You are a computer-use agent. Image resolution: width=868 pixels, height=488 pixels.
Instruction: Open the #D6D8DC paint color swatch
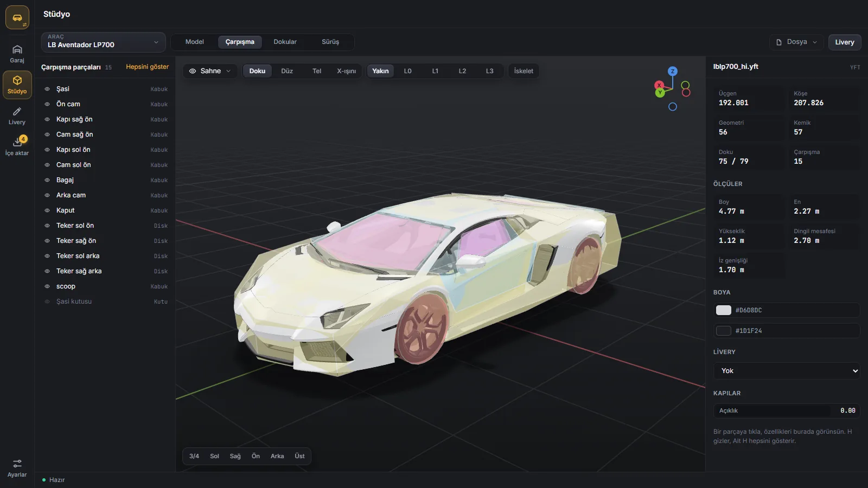pyautogui.click(x=724, y=310)
